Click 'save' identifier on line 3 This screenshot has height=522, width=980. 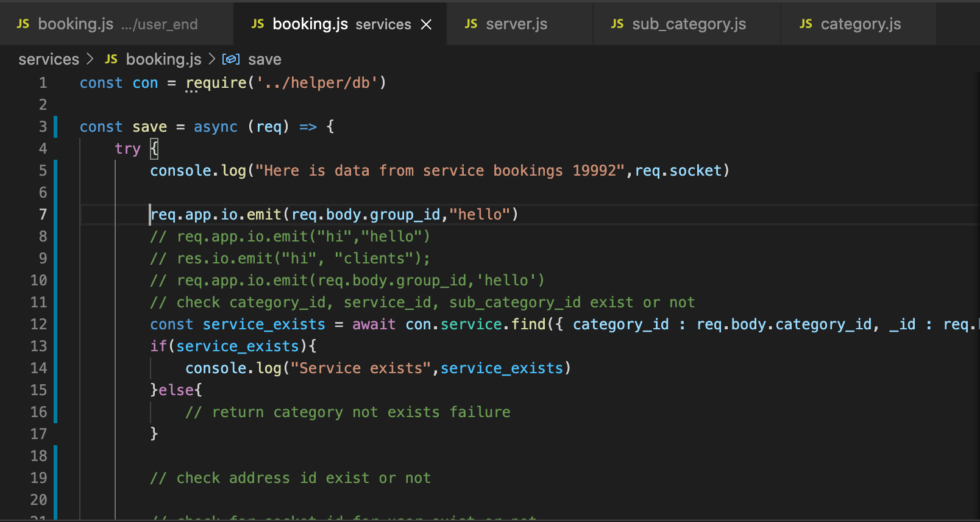149,127
